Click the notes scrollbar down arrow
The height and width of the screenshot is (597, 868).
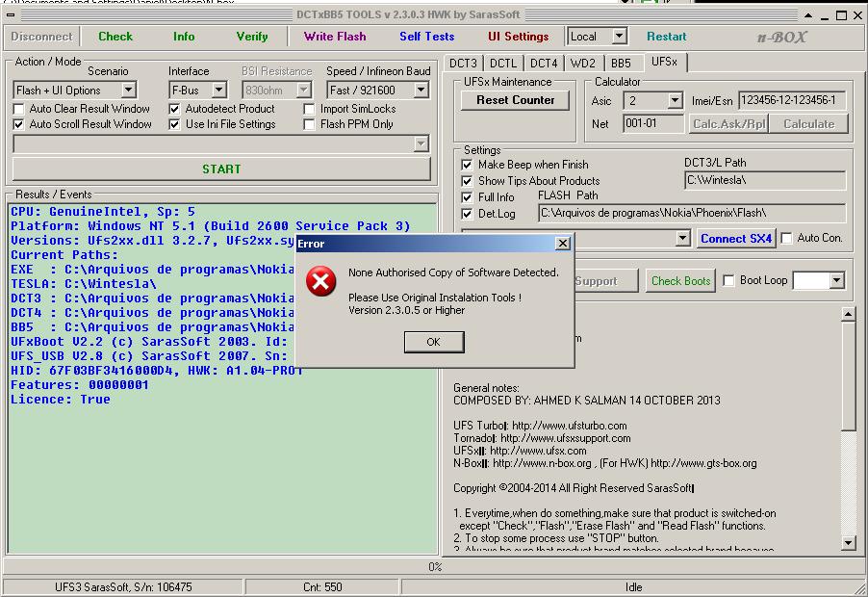point(848,542)
